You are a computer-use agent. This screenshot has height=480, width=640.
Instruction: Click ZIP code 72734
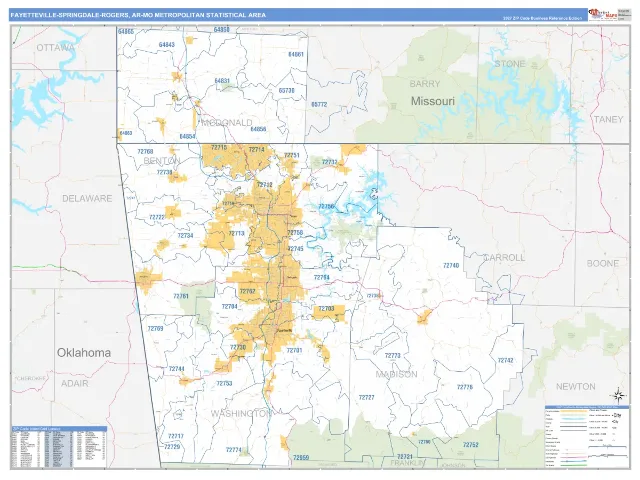(x=185, y=236)
